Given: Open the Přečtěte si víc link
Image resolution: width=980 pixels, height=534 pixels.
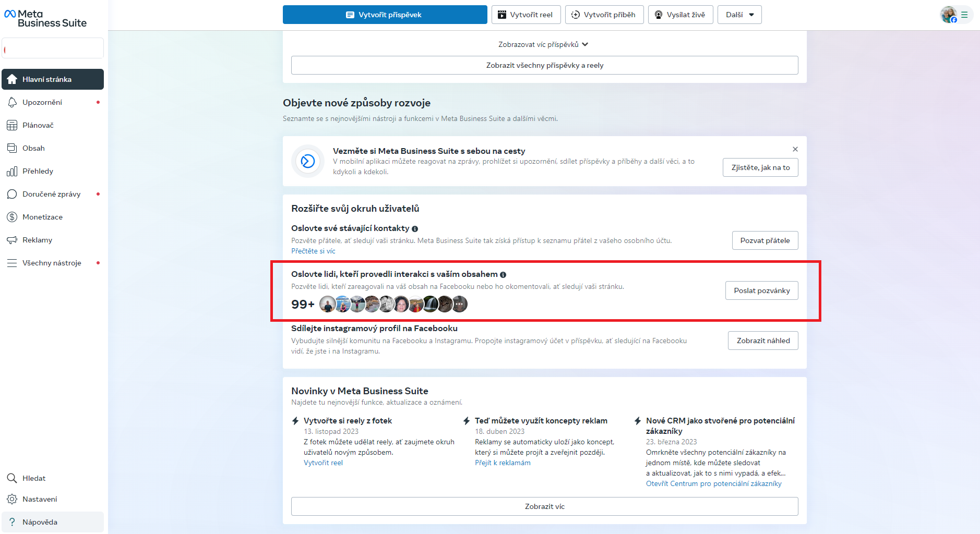Looking at the screenshot, I should [x=313, y=251].
